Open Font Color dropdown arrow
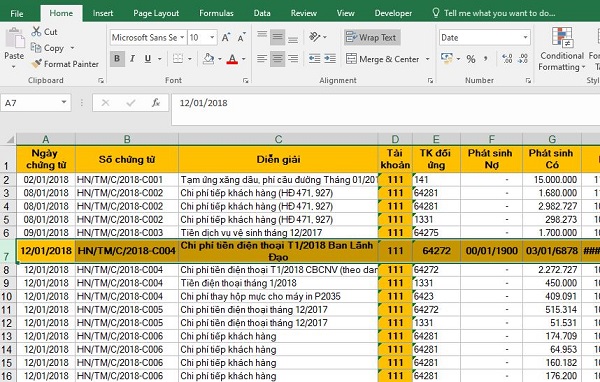Screen dimensions: 600x382 [243, 59]
